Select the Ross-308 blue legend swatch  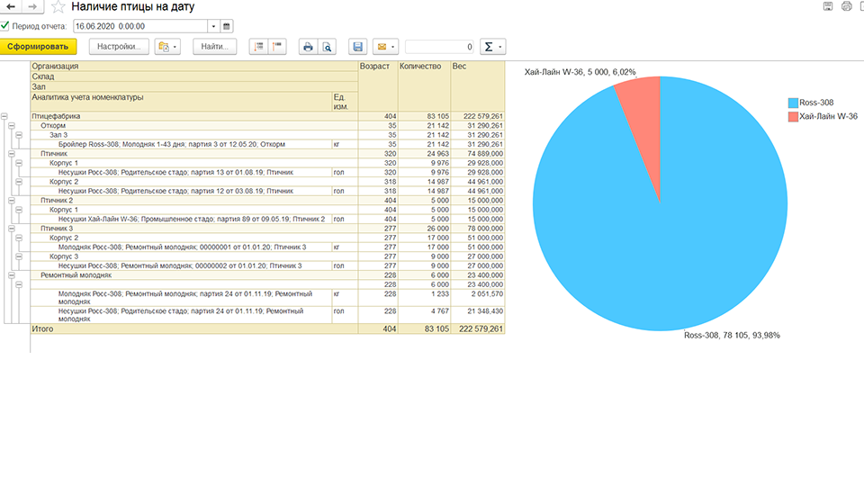pyautogui.click(x=793, y=103)
